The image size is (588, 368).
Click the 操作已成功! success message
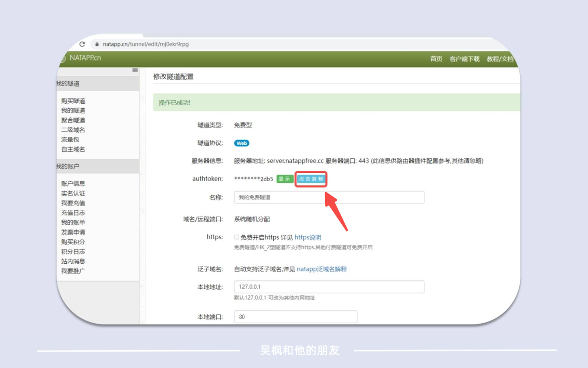click(x=175, y=103)
